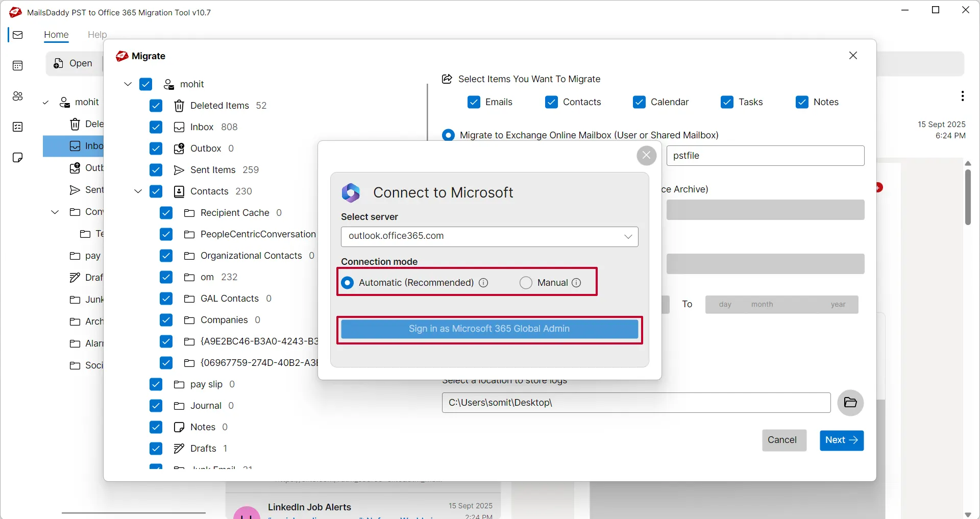980x519 pixels.
Task: Click the Cancel button
Action: (x=784, y=440)
